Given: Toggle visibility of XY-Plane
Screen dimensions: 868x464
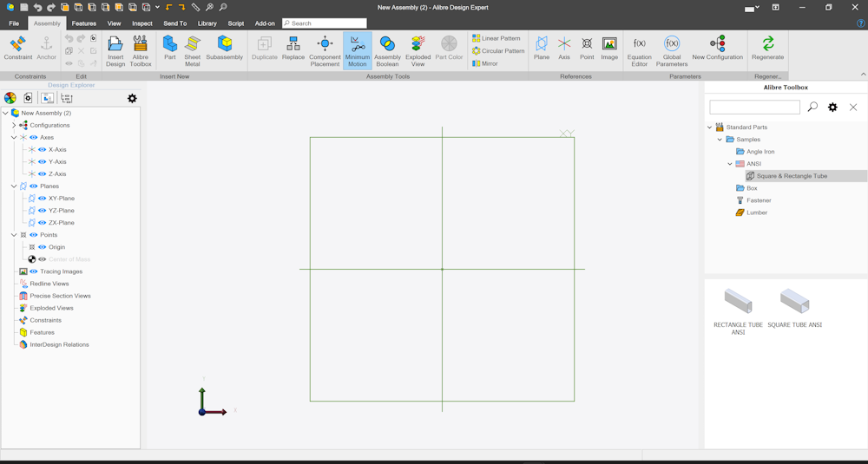Looking at the screenshot, I should pos(42,198).
